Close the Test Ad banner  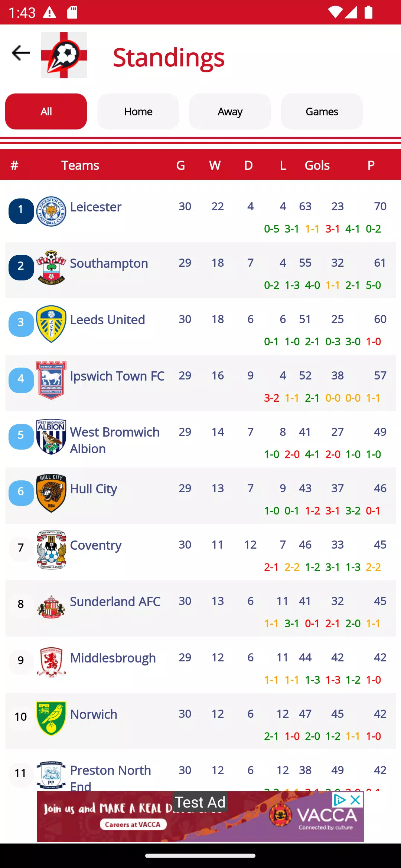coord(356,800)
